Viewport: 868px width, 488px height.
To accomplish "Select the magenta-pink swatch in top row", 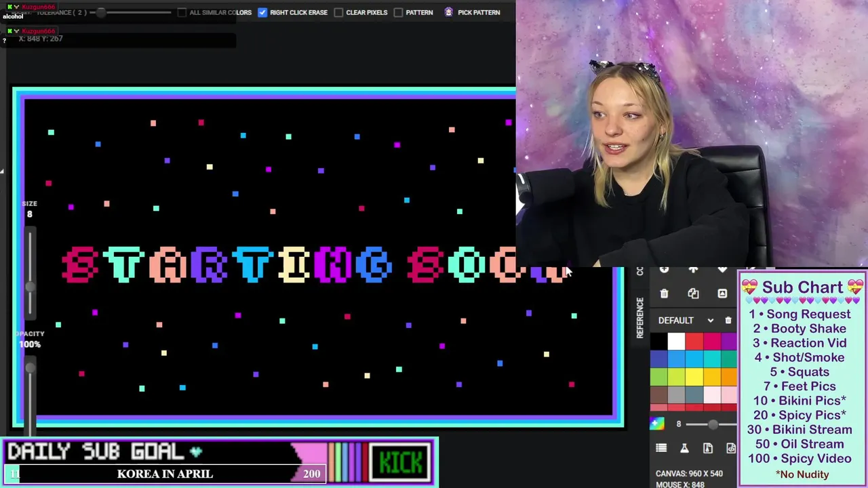I will click(711, 342).
